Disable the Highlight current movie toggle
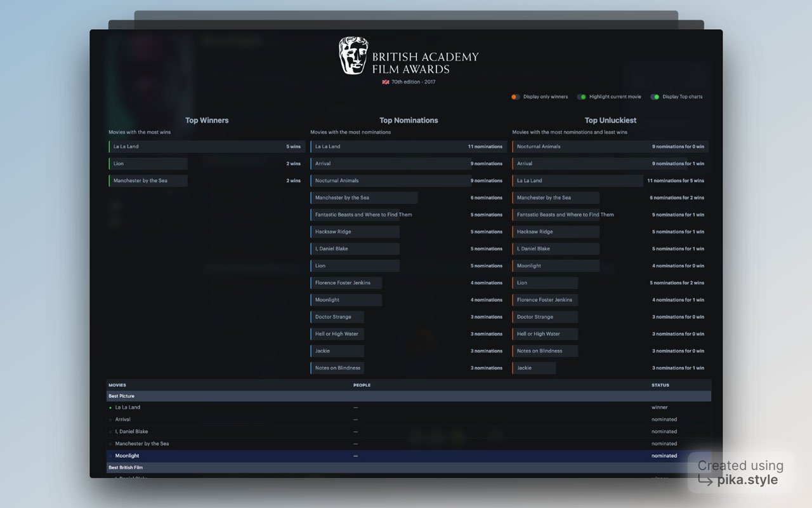Image resolution: width=812 pixels, height=508 pixels. click(x=582, y=97)
